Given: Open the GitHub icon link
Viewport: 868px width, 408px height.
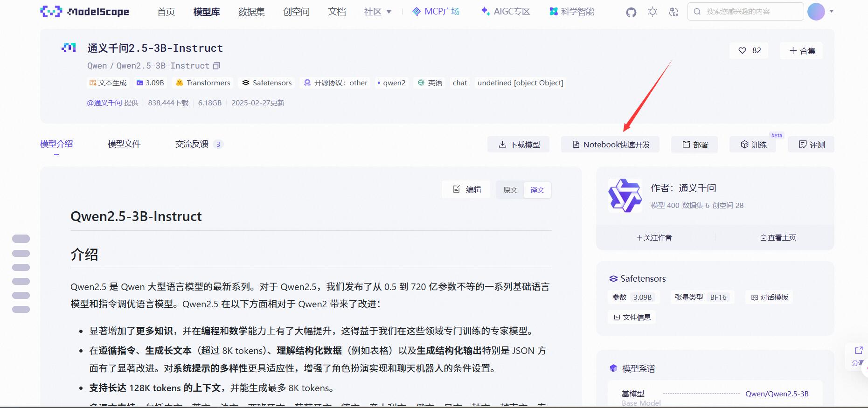Looking at the screenshot, I should pyautogui.click(x=631, y=12).
